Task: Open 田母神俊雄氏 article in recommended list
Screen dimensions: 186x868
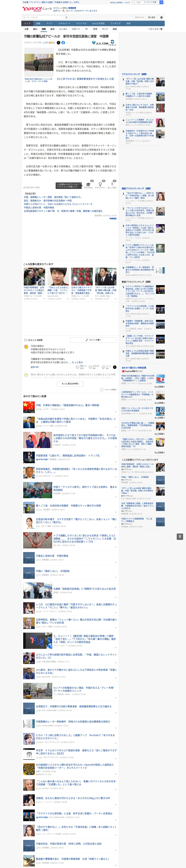Action: point(76,470)
